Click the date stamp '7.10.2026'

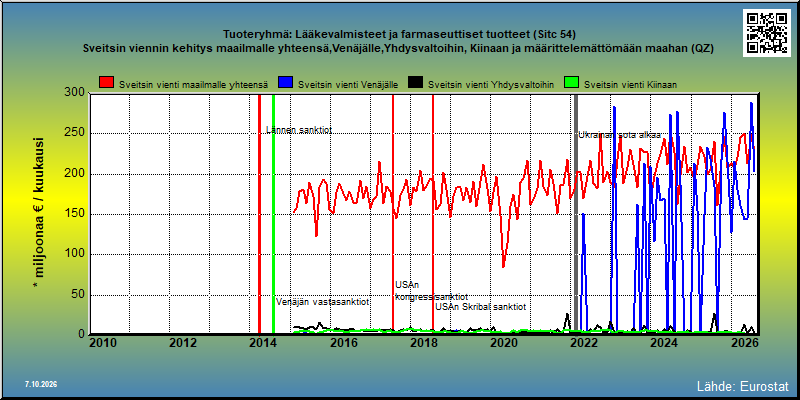[41, 384]
